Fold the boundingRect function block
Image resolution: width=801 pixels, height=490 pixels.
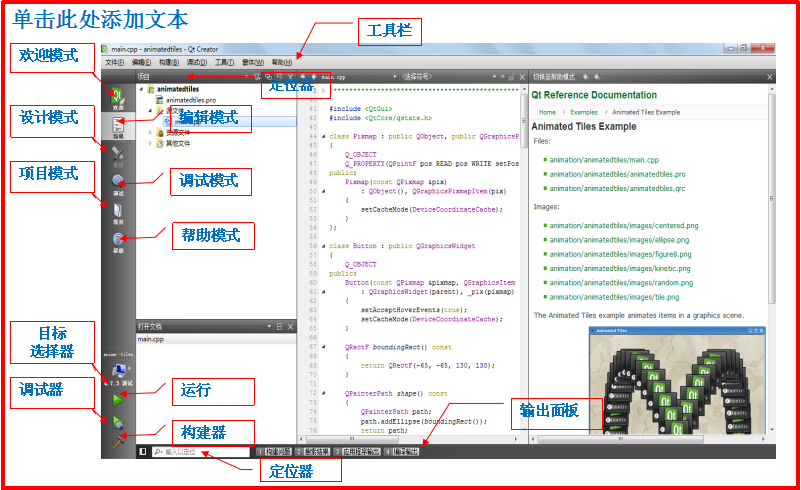(324, 347)
